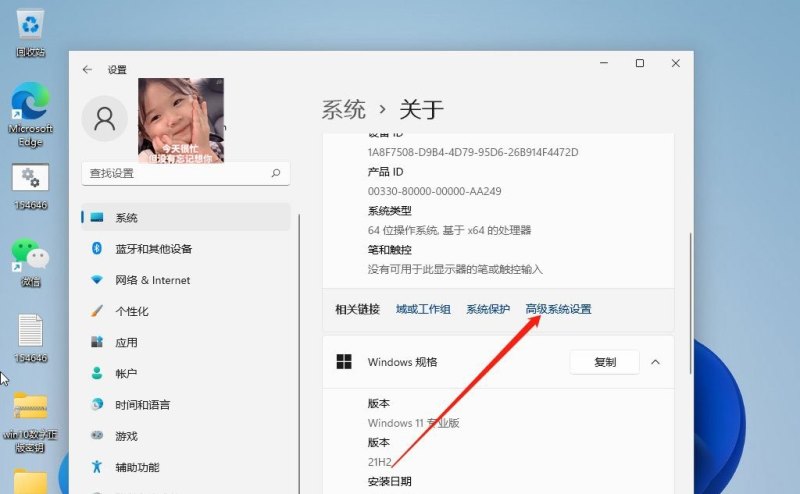Screen dimensions: 800x494
Task: Click the profile photo thumbnail
Action: tap(181, 120)
